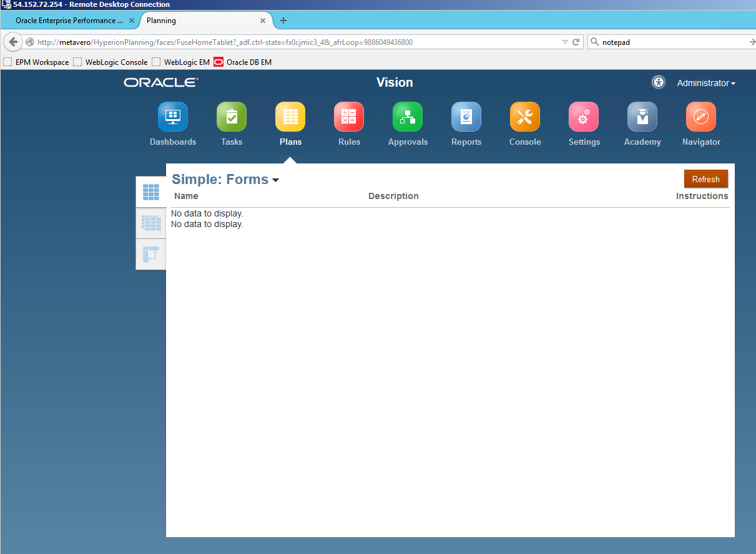Open the Academy icon
756x554 pixels.
tap(642, 117)
